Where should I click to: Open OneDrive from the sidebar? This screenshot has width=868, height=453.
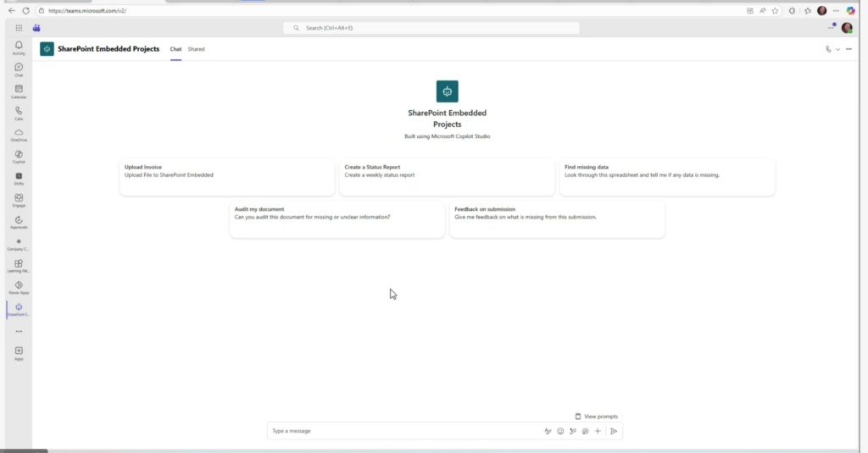click(19, 135)
